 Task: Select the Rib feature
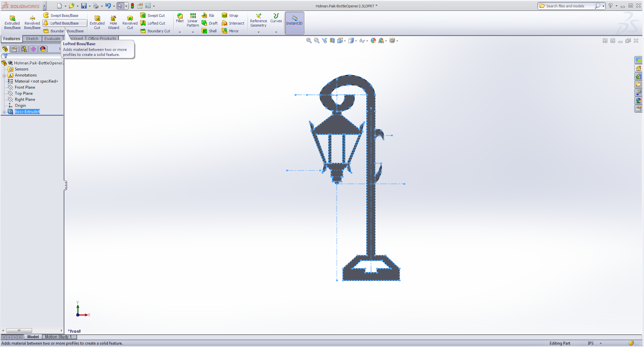point(208,15)
